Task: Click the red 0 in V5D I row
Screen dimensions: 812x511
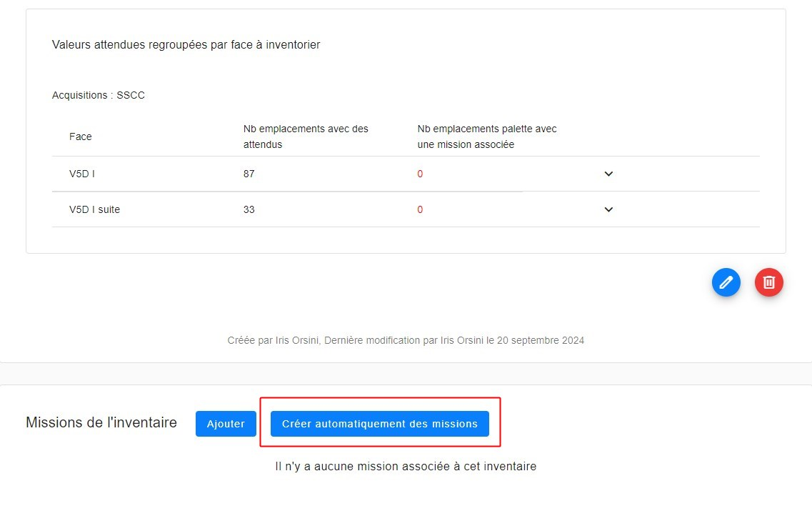Action: [x=420, y=174]
